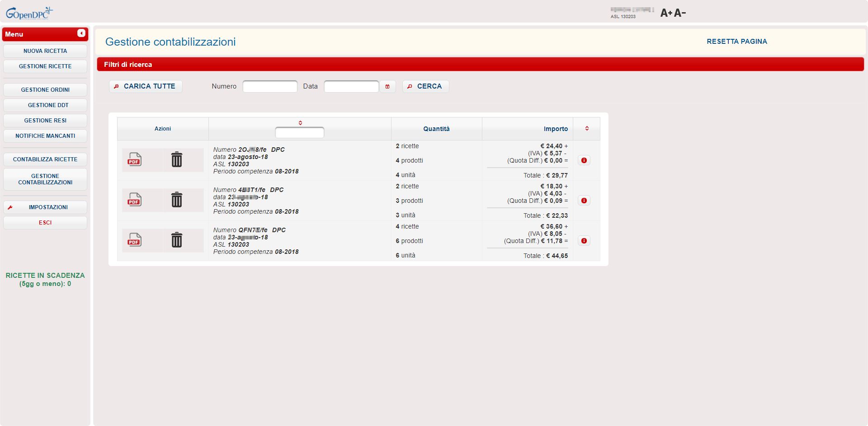Click trash icon in the first table row
The height and width of the screenshot is (426, 868).
pyautogui.click(x=177, y=160)
